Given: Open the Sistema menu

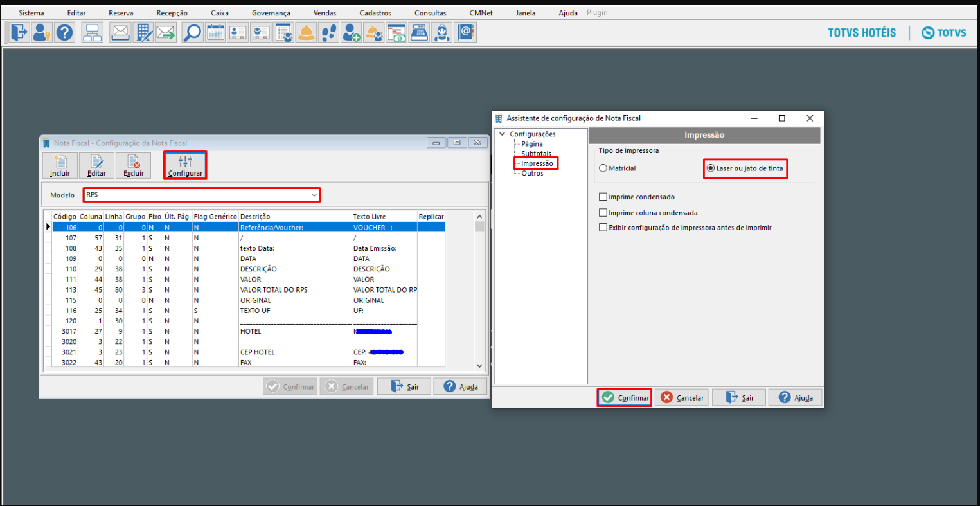Looking at the screenshot, I should [31, 13].
